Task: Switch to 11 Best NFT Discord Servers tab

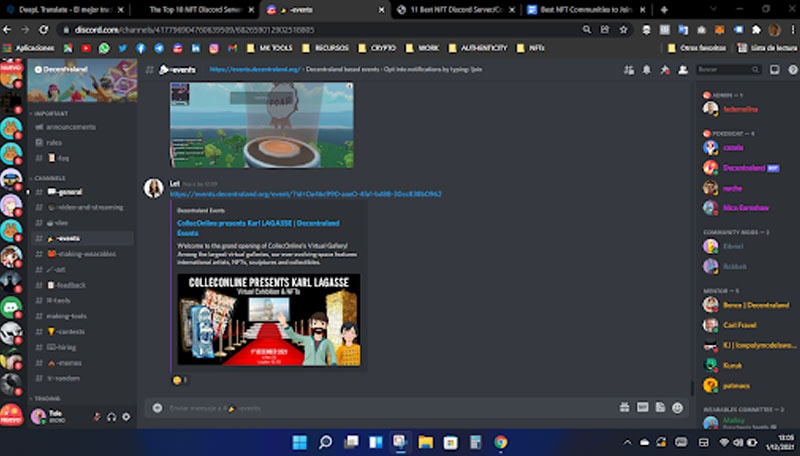Action: (457, 10)
